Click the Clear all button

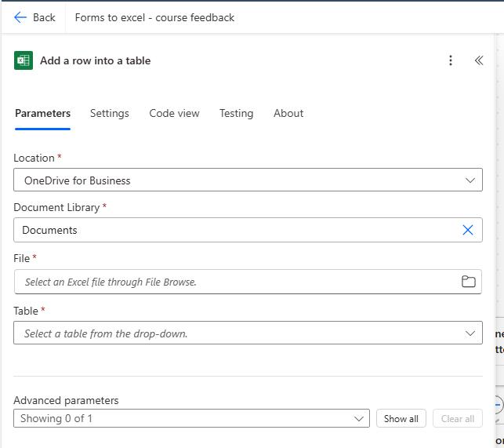tap(458, 419)
